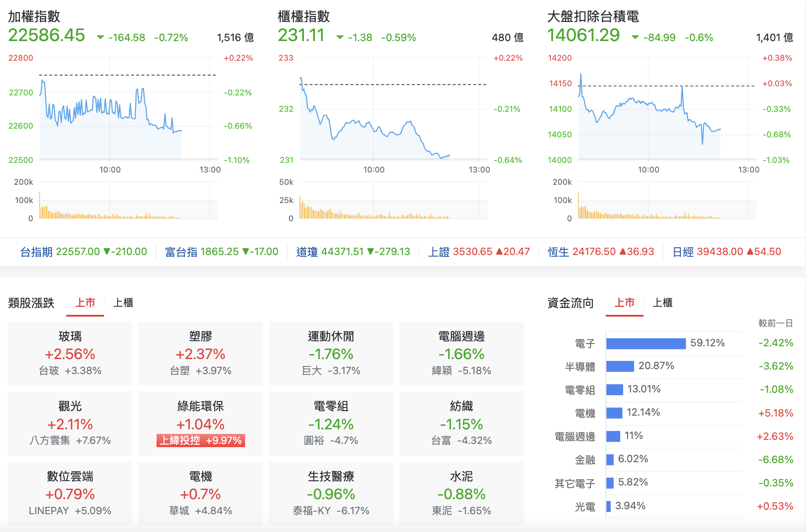The height and width of the screenshot is (532, 806).
Task: Click the 半導體 20.87% fund flow bar
Action: pyautogui.click(x=620, y=366)
